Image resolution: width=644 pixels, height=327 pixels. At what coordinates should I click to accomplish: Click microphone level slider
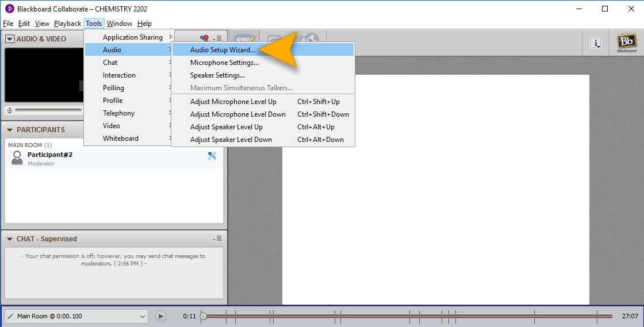click(x=48, y=110)
